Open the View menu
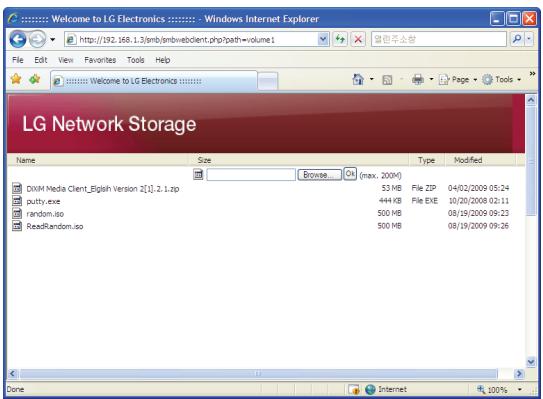Image resolution: width=543 pixels, height=399 pixels. pos(65,60)
